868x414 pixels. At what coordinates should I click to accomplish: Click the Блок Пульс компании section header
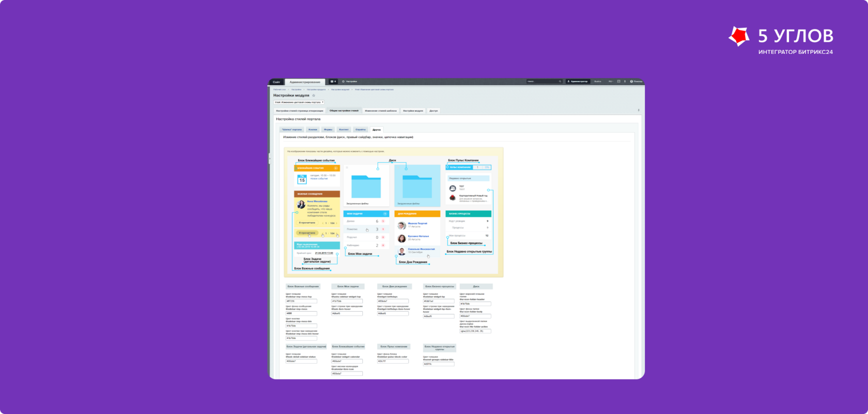pos(394,347)
